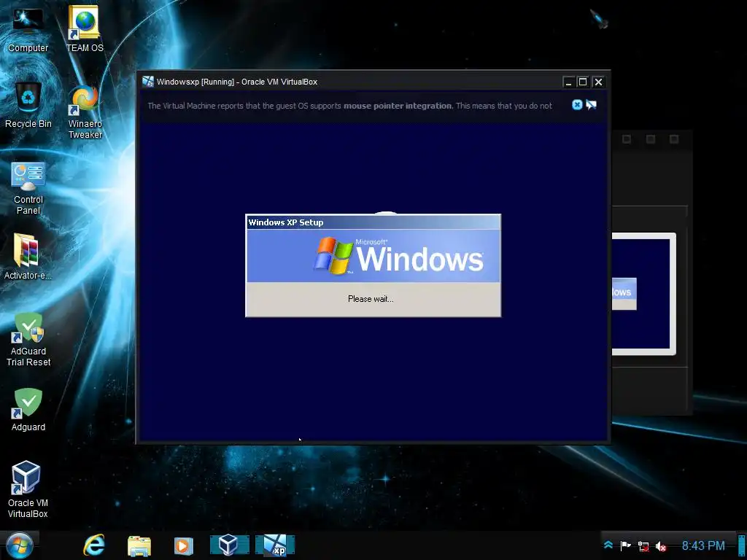Open the clock showing 8:43 PM
This screenshot has height=560, width=747.
coord(703,545)
